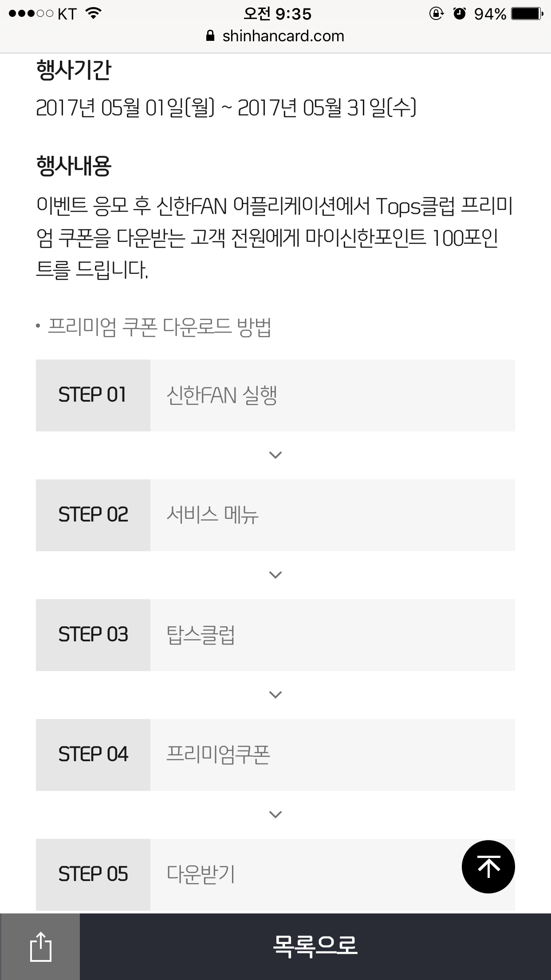The width and height of the screenshot is (551, 980).
Task: Select the STEP 02 서비스 메뉴 row
Action: (x=275, y=515)
